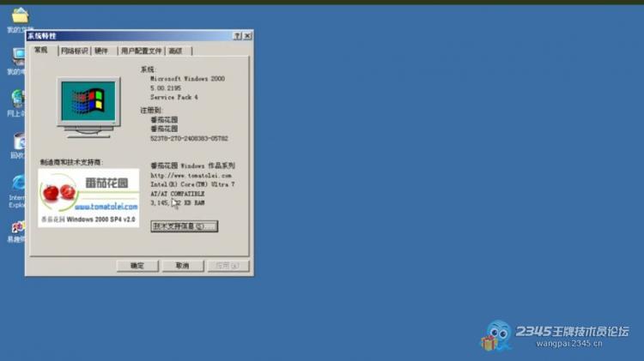Cancel with the 取消 button
The height and width of the screenshot is (361, 644).
pos(183,266)
